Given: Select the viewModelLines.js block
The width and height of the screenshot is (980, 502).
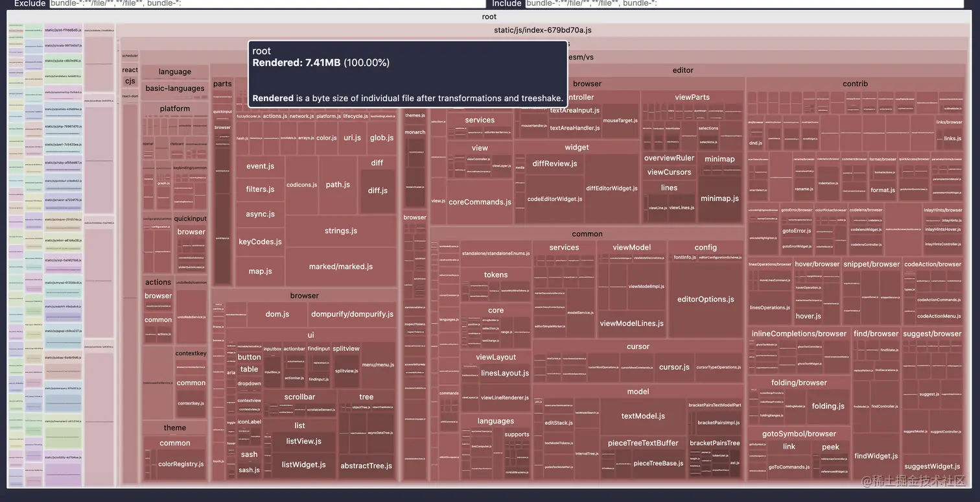Looking at the screenshot, I should click(x=631, y=324).
